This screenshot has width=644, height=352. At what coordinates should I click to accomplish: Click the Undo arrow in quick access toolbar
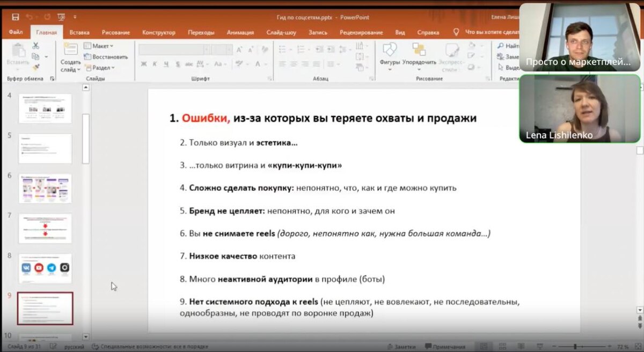(x=30, y=17)
